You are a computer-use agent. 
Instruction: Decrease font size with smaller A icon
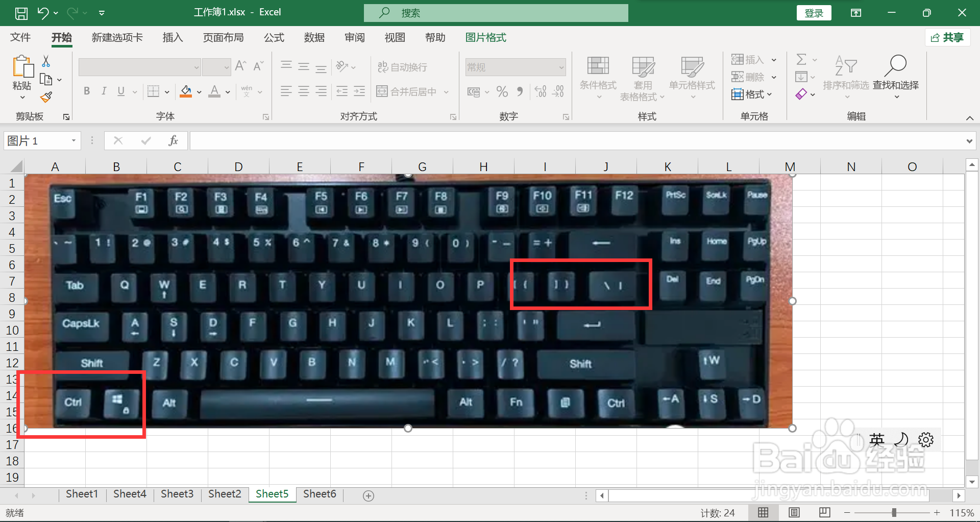258,66
